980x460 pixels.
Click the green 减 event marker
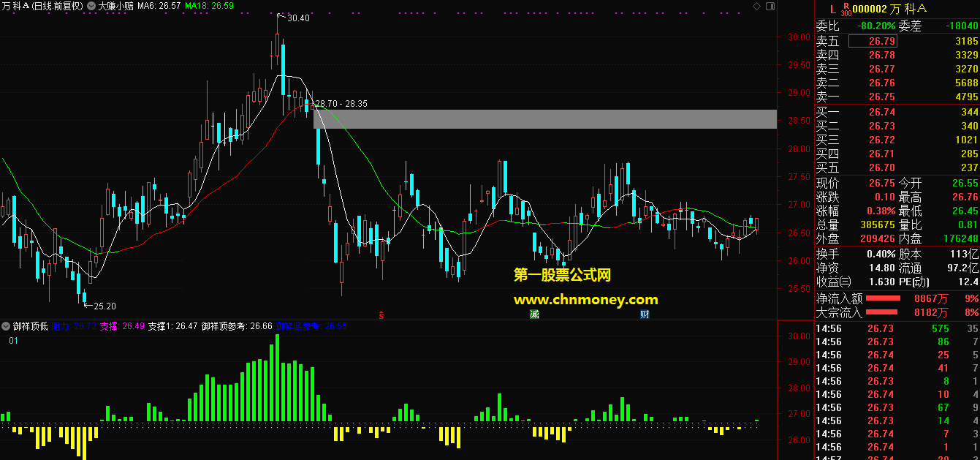click(535, 314)
